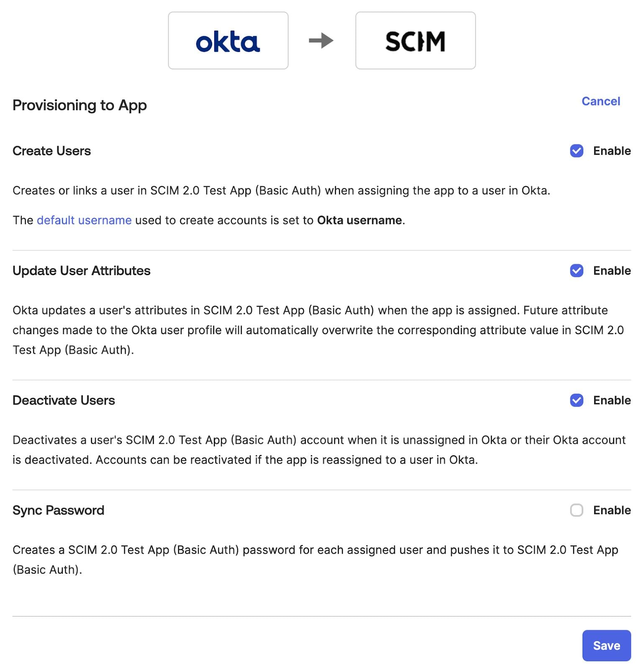Click the checked icon next to Create Users
The image size is (644, 670).
(577, 151)
